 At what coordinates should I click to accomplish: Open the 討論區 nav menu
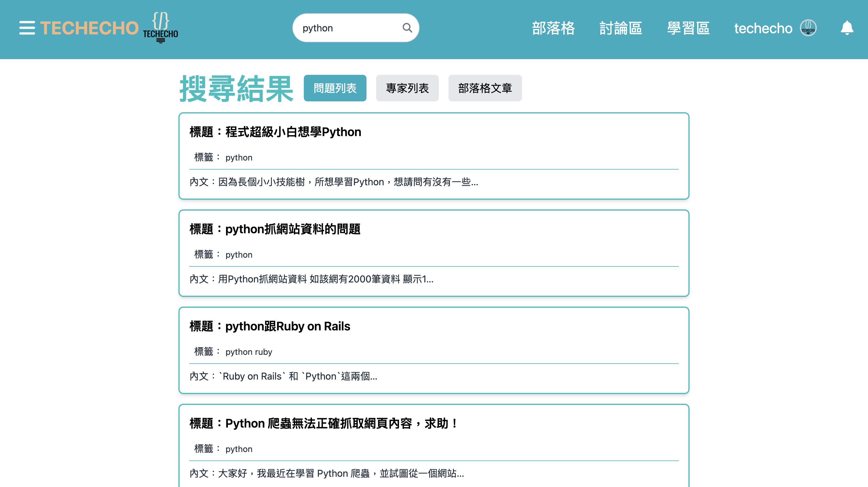coord(621,28)
